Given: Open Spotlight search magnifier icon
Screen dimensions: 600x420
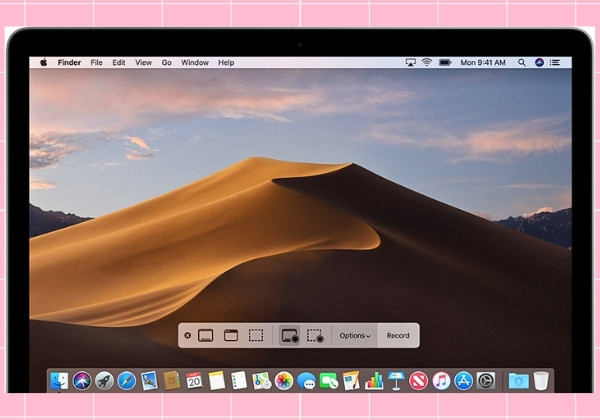Looking at the screenshot, I should (x=522, y=62).
